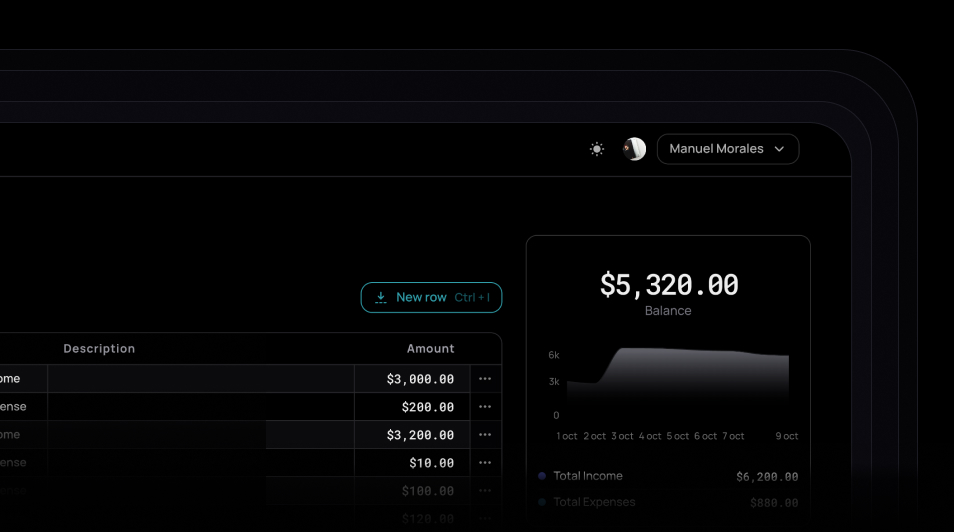Select the $3,000.00 amount cell
This screenshot has width=954, height=532.
(x=412, y=379)
